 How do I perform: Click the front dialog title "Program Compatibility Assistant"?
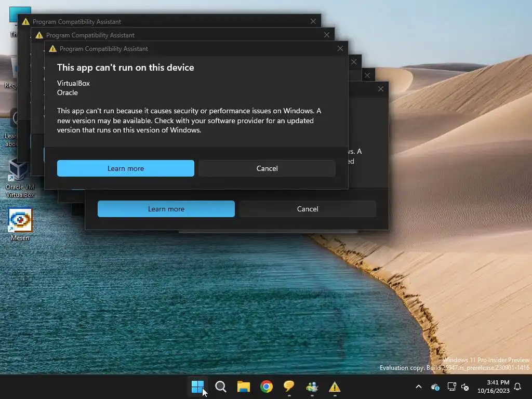tap(104, 49)
